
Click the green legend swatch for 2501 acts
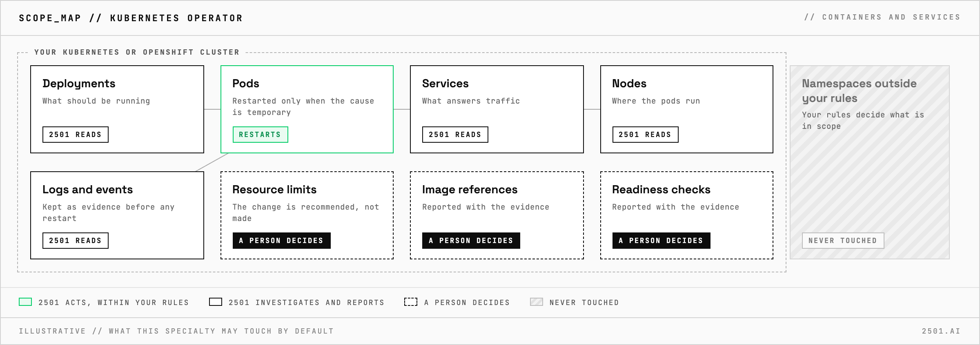[25, 302]
